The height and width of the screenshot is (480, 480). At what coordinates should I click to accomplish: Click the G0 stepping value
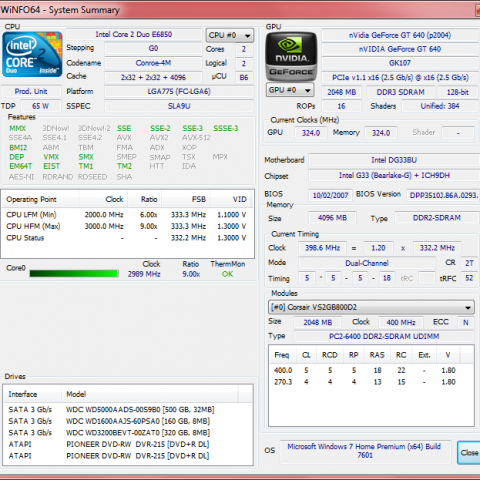click(153, 48)
